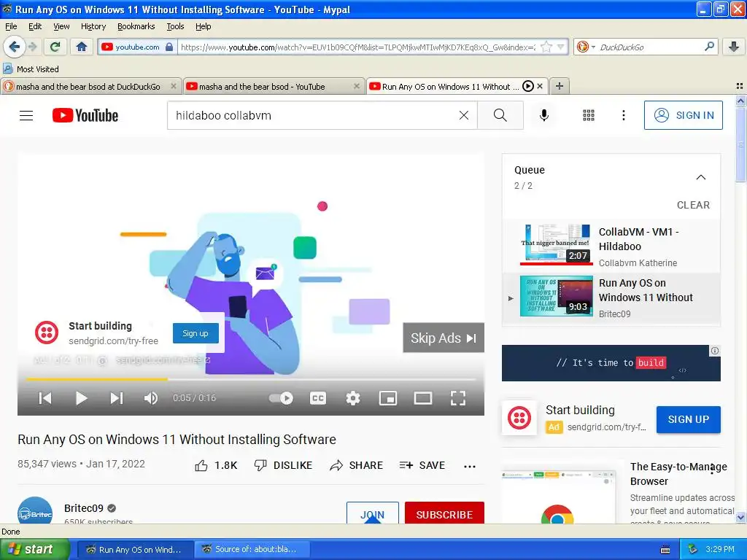The height and width of the screenshot is (560, 747).
Task: Click the browser Forward arrow
Action: point(32,47)
